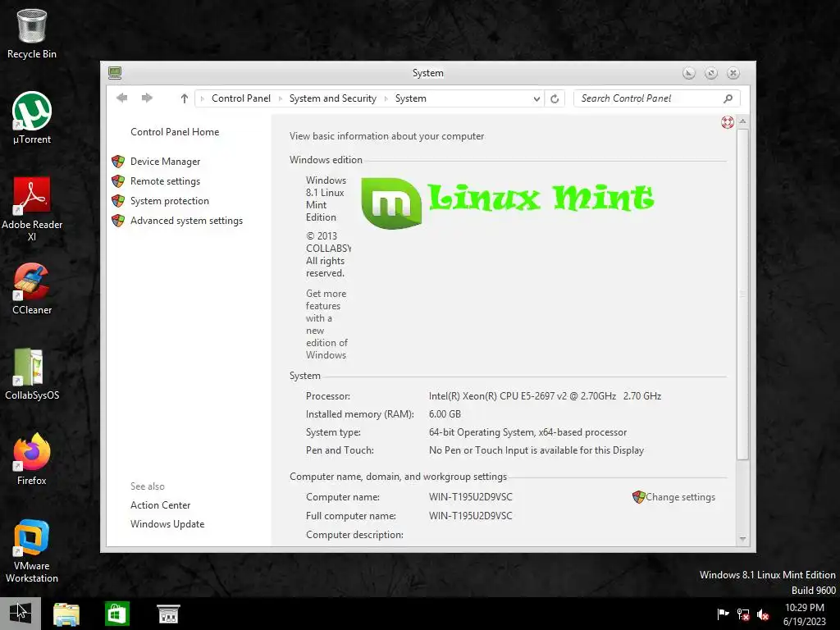This screenshot has width=840, height=630.
Task: Launch the CCleaner desktop shortcut
Action: tap(32, 289)
